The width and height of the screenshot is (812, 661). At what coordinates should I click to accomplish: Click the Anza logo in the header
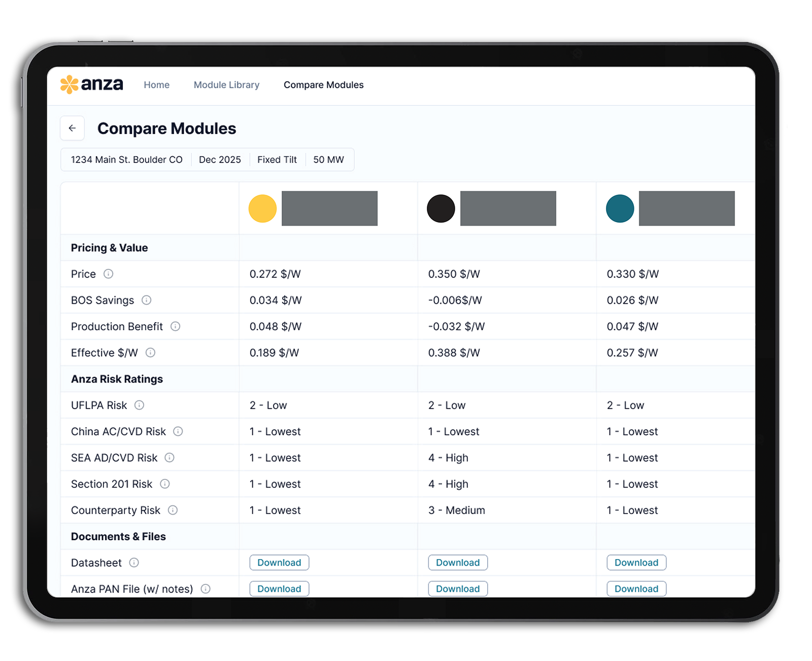91,84
